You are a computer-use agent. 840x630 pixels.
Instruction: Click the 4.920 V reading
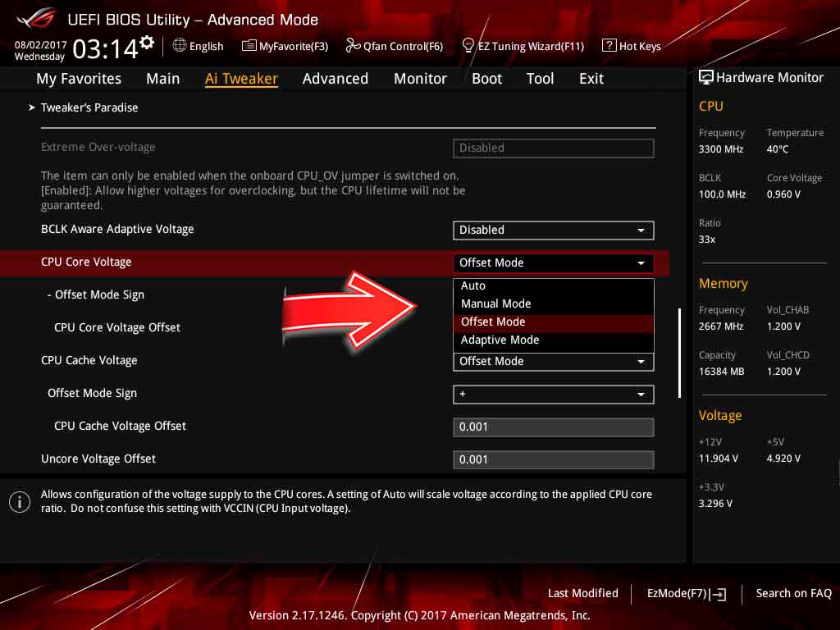pyautogui.click(x=783, y=459)
